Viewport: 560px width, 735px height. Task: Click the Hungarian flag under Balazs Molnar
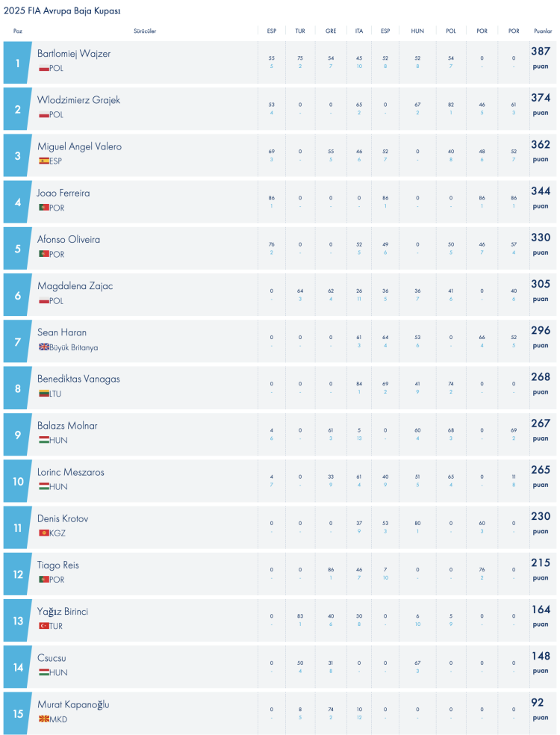click(x=44, y=440)
